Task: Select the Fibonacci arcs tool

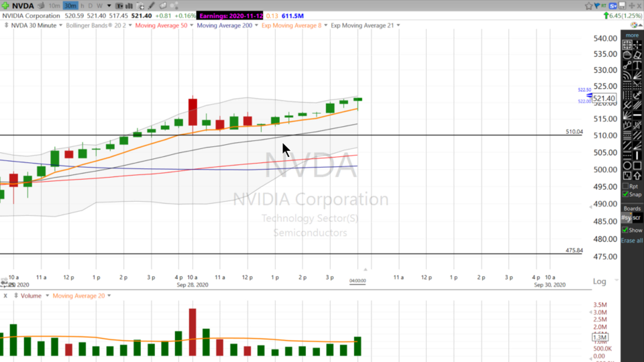Action: (627, 75)
